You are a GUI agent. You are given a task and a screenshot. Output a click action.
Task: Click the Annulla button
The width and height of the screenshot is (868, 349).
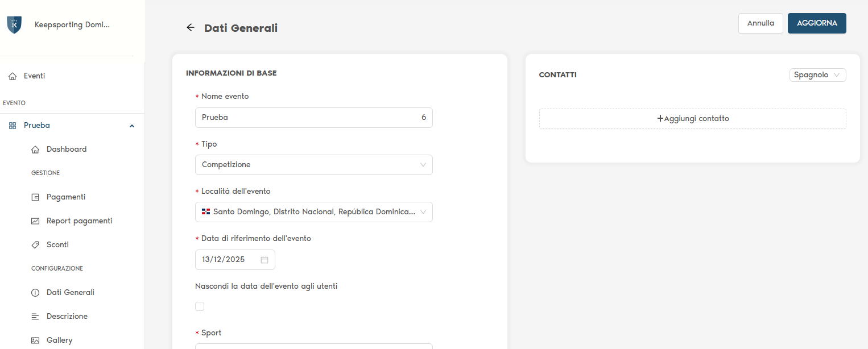pos(760,23)
